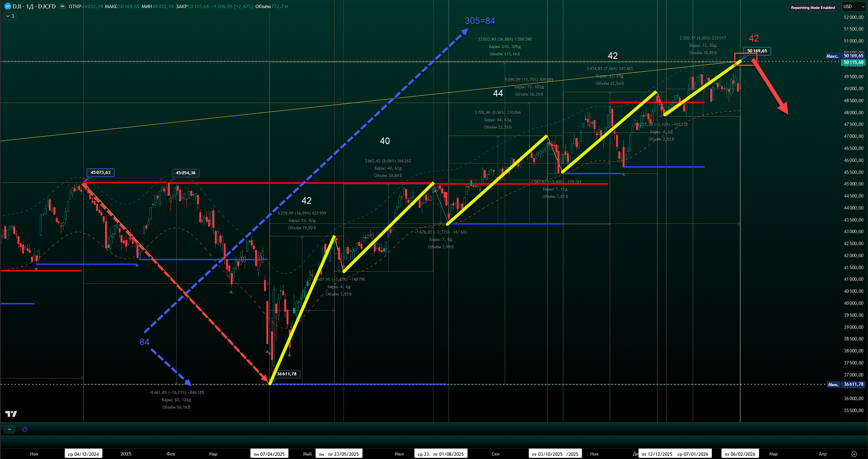This screenshot has height=459, width=868.
Task: Click the 45073,63 price callout label
Action: pyautogui.click(x=101, y=172)
